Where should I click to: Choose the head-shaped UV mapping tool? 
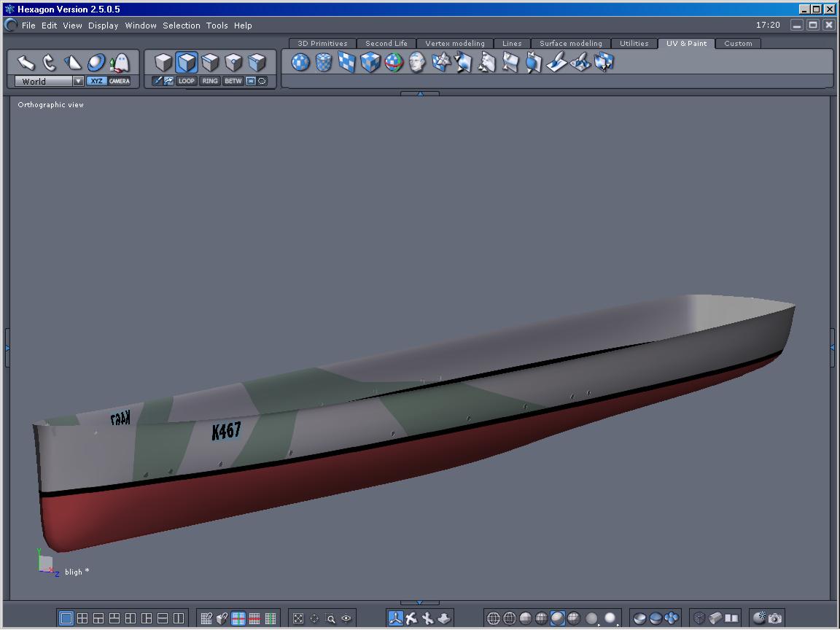417,63
